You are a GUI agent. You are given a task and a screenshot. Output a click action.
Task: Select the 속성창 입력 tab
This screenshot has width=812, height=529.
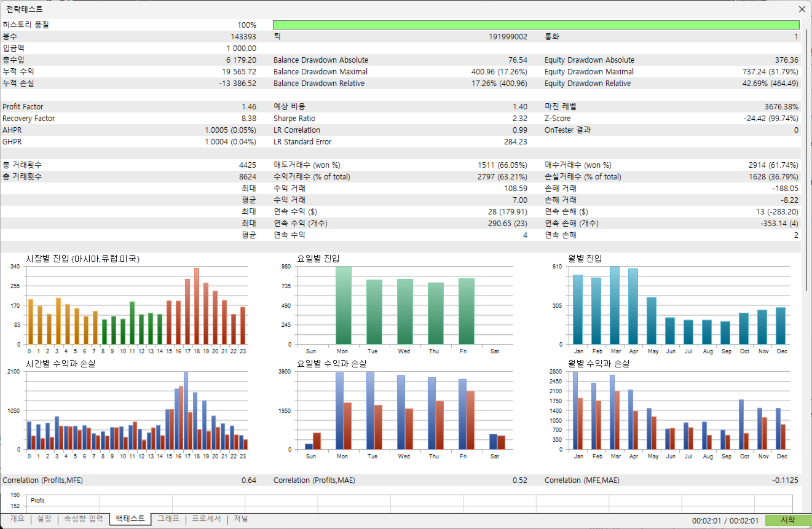[x=84, y=519]
